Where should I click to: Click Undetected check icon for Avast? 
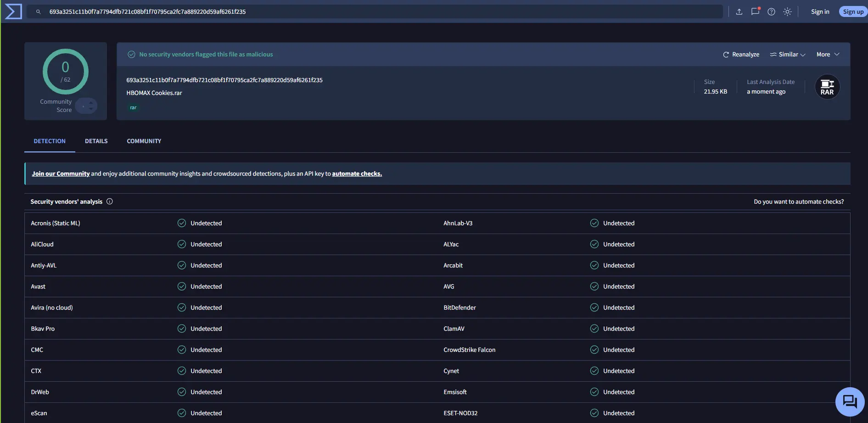[x=182, y=287]
